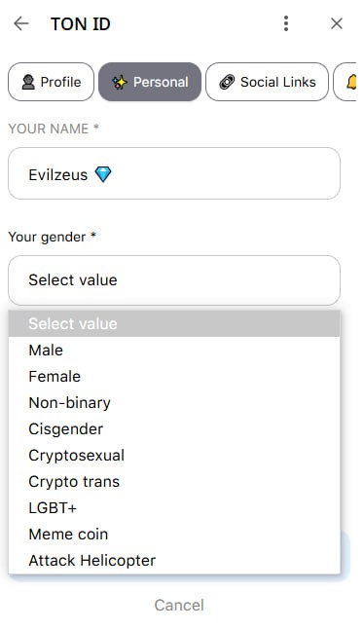Choose Cisgender from the options
364x629 pixels.
(x=174, y=428)
